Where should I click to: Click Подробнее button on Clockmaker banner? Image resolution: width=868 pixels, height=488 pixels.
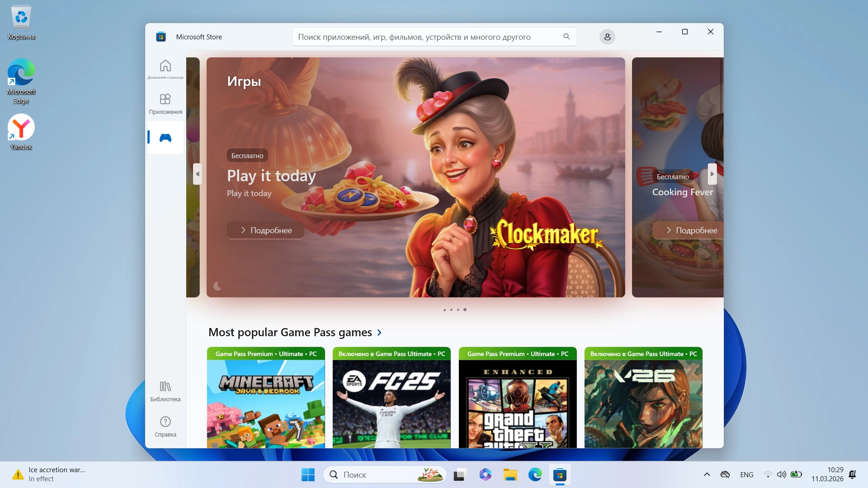[x=265, y=230]
